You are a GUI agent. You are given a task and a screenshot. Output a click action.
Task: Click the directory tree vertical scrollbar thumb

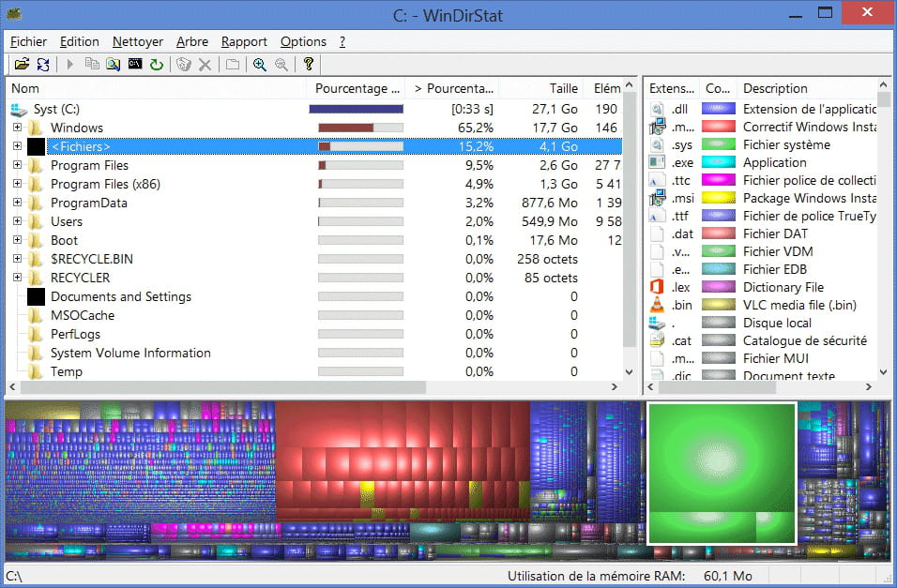point(629,220)
